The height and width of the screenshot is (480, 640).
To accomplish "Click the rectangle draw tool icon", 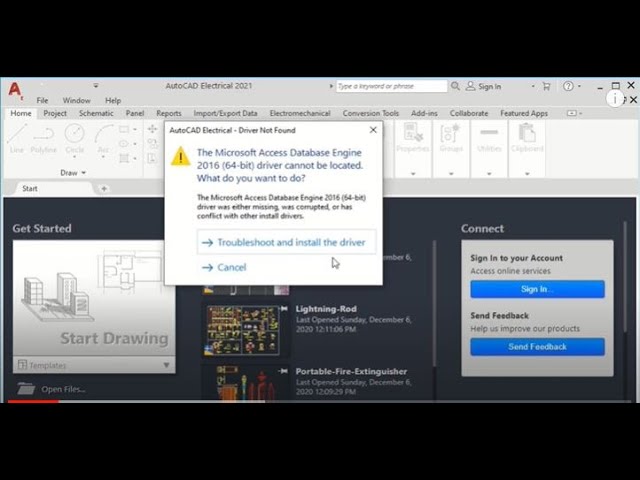I will coord(124,129).
